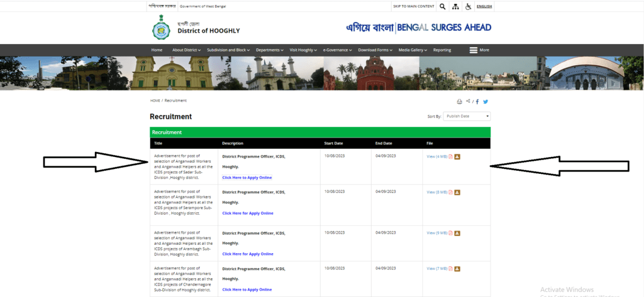Open PDF icon for the Arambagh Sub-Division row
Screen dimensions: 644x297
[x=450, y=233]
